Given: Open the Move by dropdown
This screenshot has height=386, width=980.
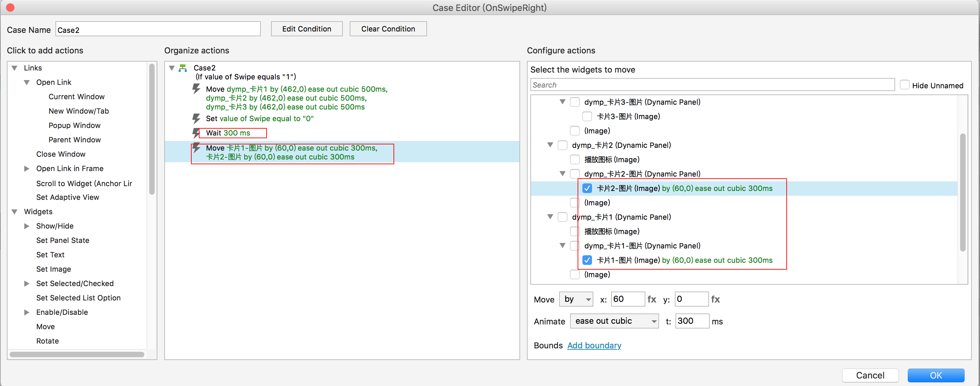Looking at the screenshot, I should (576, 300).
